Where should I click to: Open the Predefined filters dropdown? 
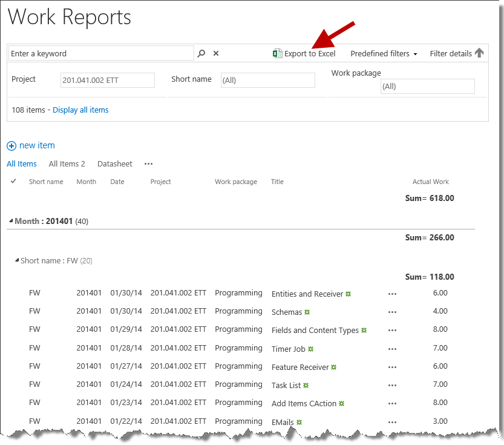click(384, 54)
